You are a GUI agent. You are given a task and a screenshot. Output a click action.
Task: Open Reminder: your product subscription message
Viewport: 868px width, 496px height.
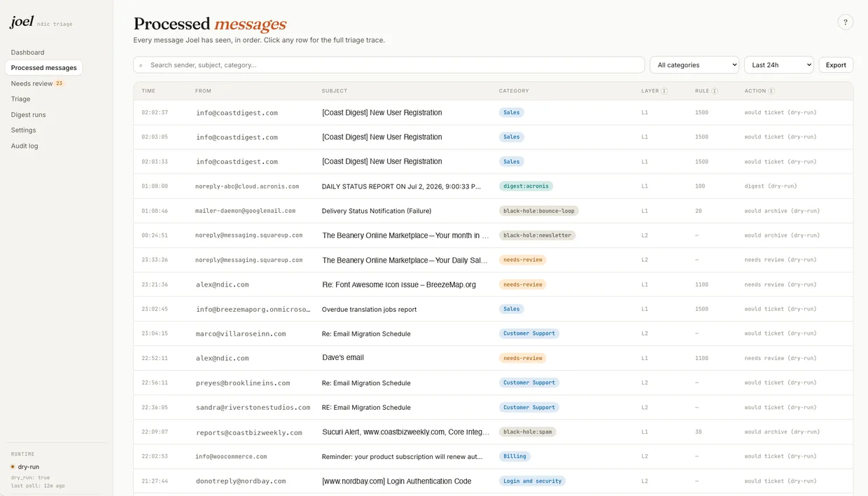click(x=402, y=457)
